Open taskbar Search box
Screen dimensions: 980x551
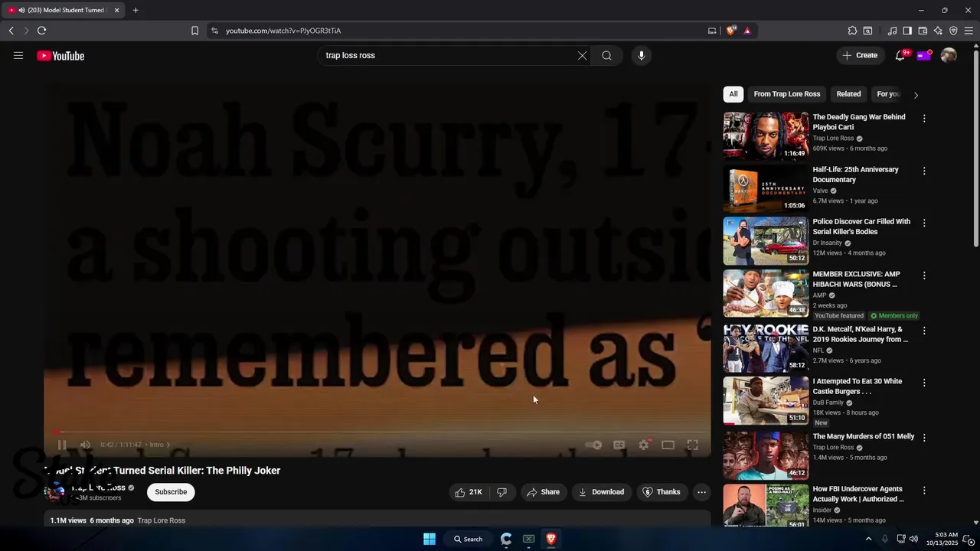tap(468, 539)
